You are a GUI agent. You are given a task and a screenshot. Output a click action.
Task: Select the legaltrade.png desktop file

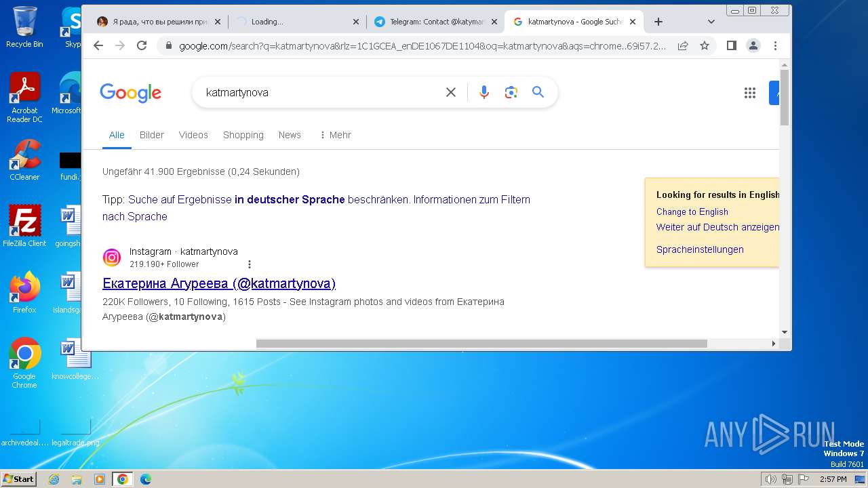75,432
